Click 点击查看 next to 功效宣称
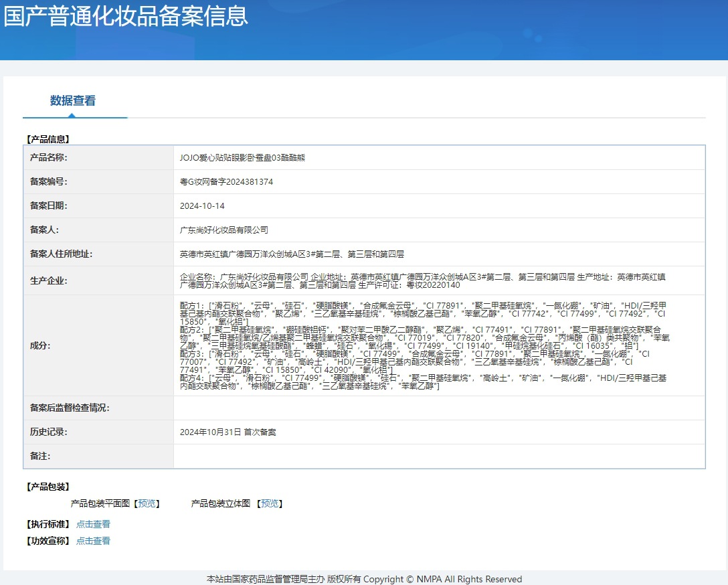Screen dimensions: 728x585 (x=93, y=541)
